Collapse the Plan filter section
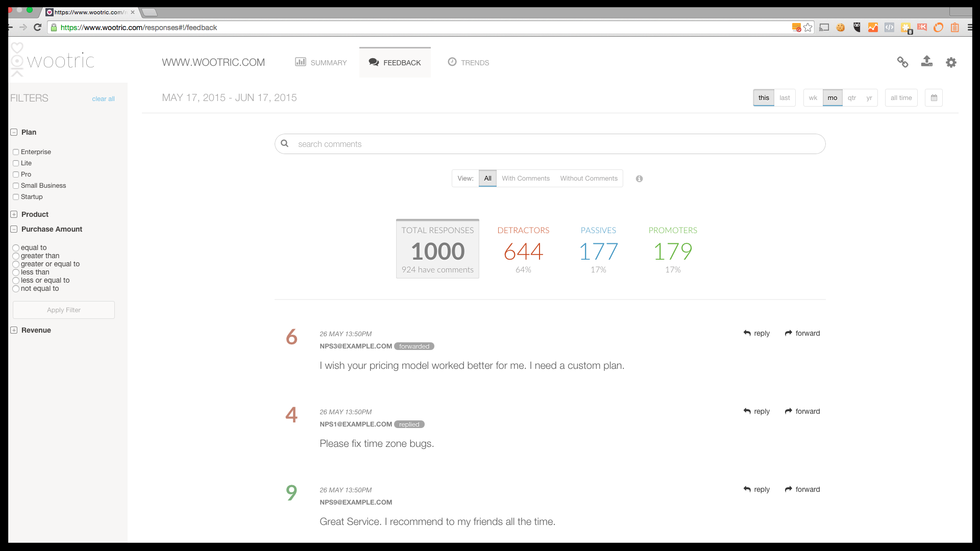This screenshot has height=551, width=980. click(x=14, y=132)
